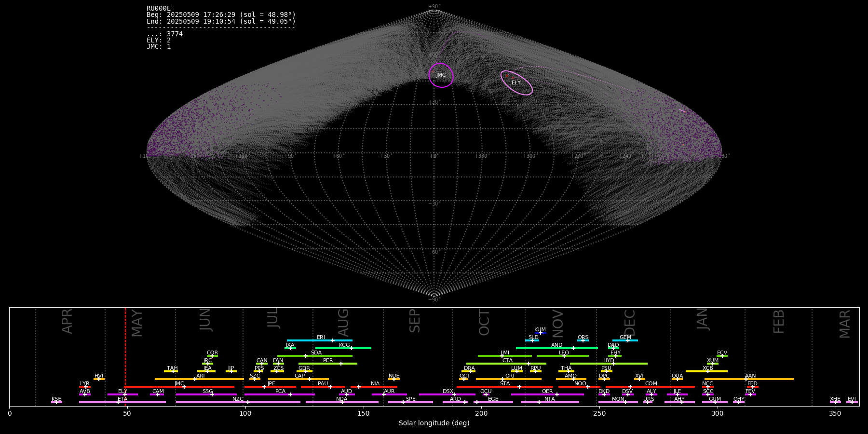
Task: Click the GEM shower label in timeline
Action: [x=625, y=337]
